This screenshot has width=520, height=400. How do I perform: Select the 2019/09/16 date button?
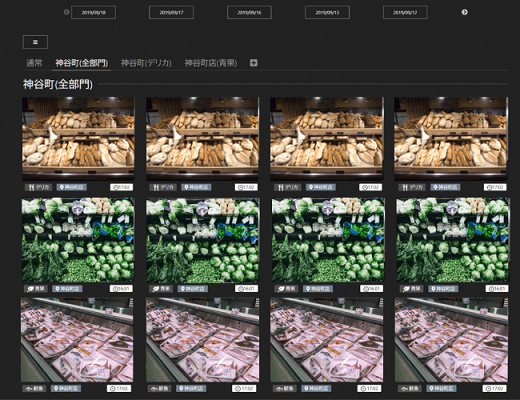(x=249, y=12)
